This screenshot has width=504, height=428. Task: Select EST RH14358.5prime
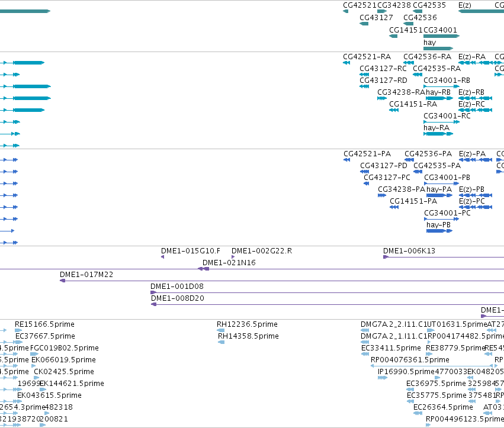coord(248,336)
